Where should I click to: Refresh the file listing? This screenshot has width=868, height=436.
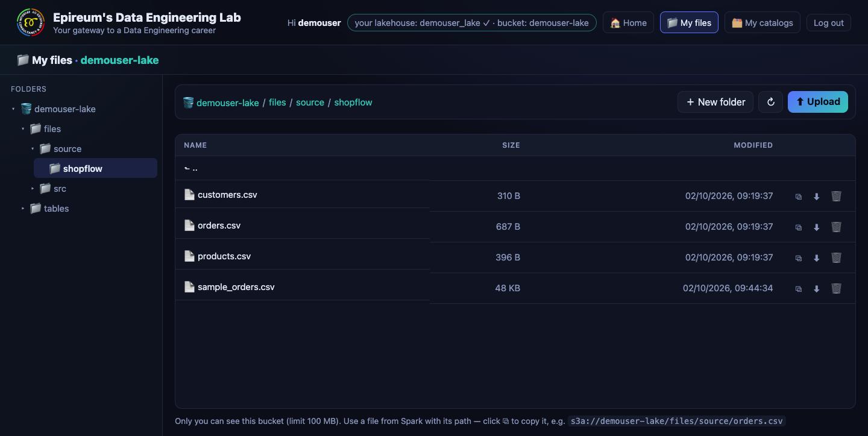click(770, 102)
